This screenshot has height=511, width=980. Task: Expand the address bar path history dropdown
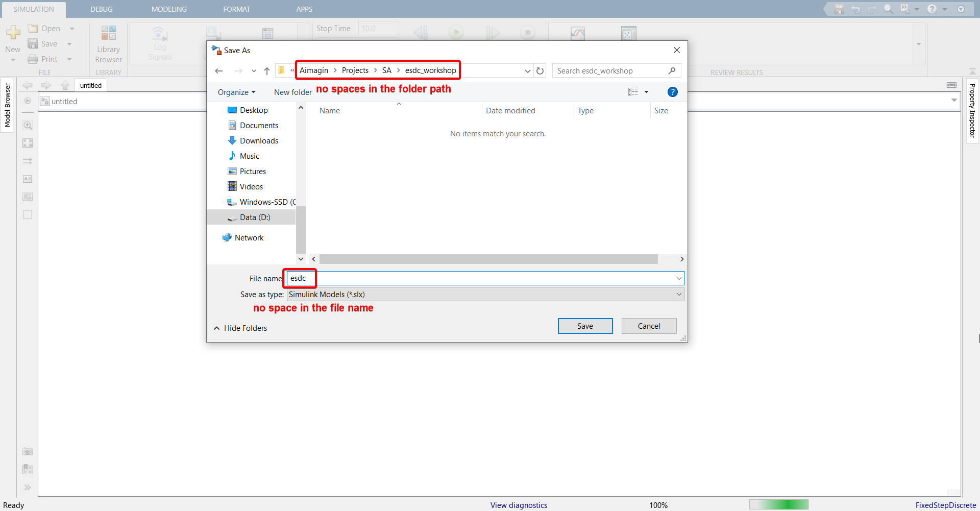pos(527,71)
